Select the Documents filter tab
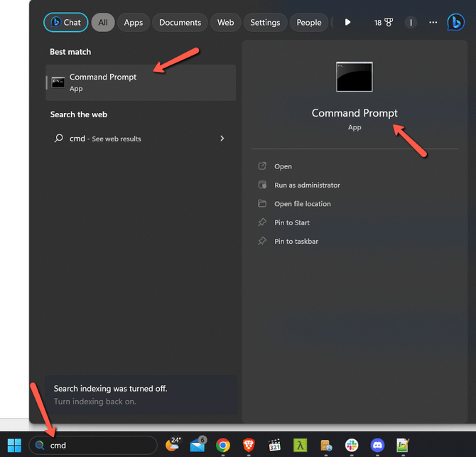 coord(180,23)
